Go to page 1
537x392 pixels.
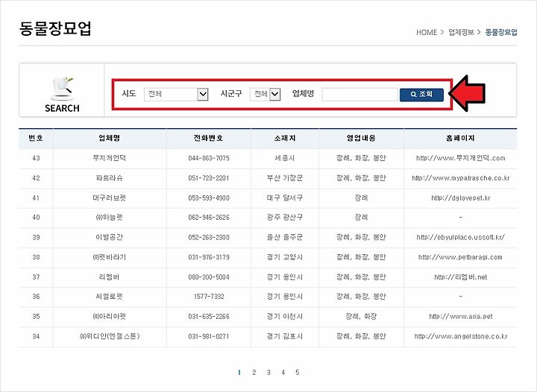coord(239,372)
